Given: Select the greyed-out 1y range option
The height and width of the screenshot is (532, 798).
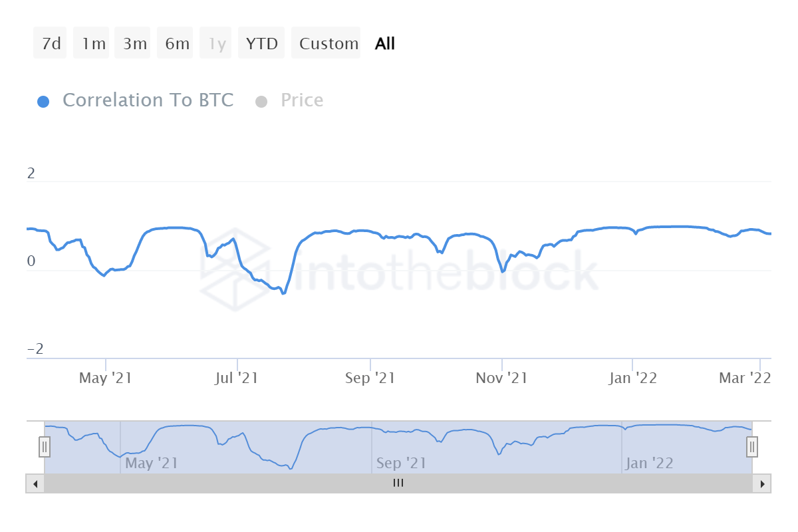Looking at the screenshot, I should [x=215, y=43].
